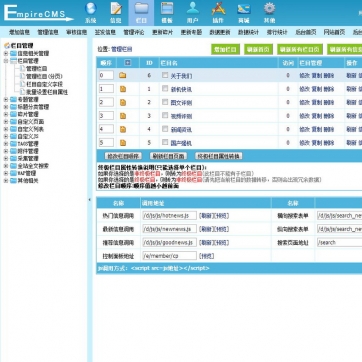Screen dimensions: 362x362
Task: Click the page icon in the ID 3 row
Action: [x=123, y=116]
